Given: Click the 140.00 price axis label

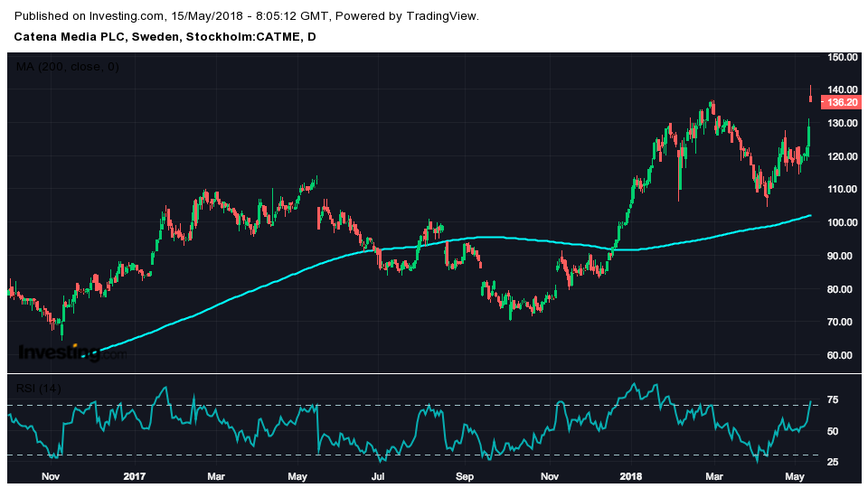Looking at the screenshot, I should pyautogui.click(x=843, y=89).
